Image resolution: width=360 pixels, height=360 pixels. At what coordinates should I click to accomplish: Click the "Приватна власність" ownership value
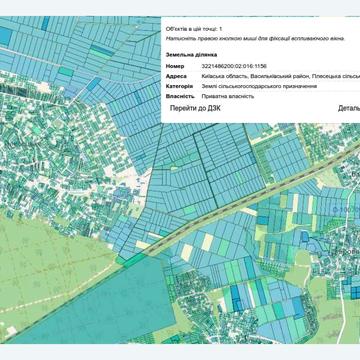point(228,96)
